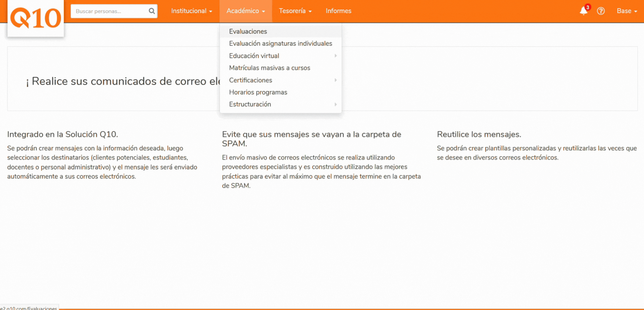644x310 pixels.
Task: Open the help question mark icon
Action: click(x=601, y=11)
